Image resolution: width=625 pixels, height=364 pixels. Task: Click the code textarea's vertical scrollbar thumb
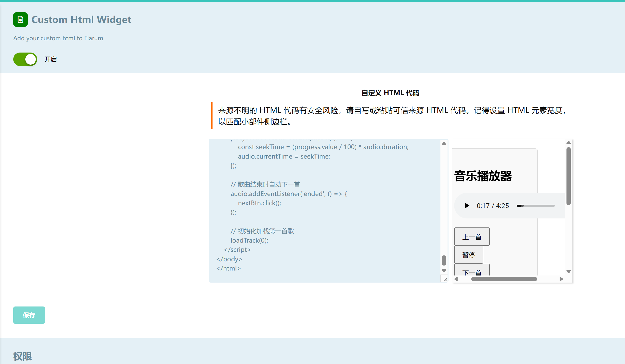click(x=444, y=260)
